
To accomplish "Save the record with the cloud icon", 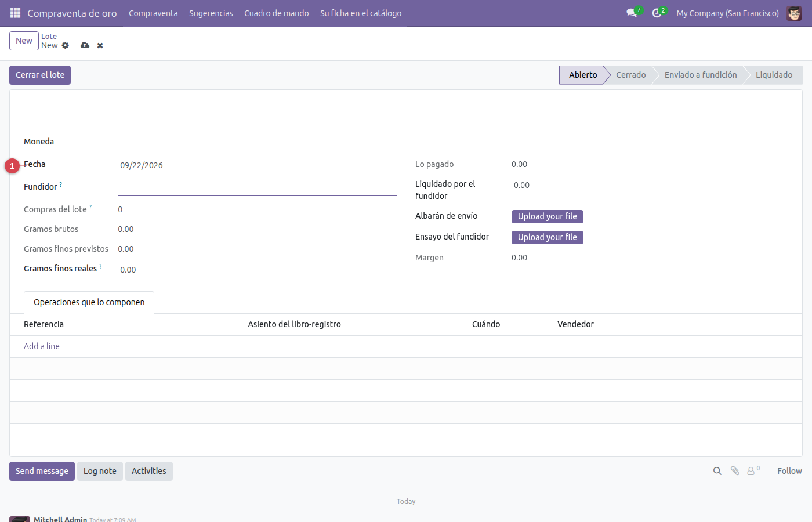I will pos(85,45).
